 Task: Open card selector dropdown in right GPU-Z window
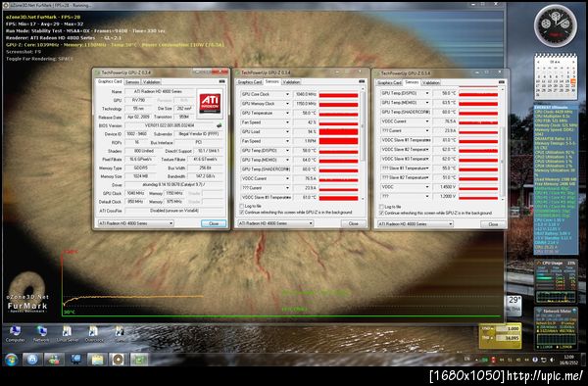click(x=415, y=224)
